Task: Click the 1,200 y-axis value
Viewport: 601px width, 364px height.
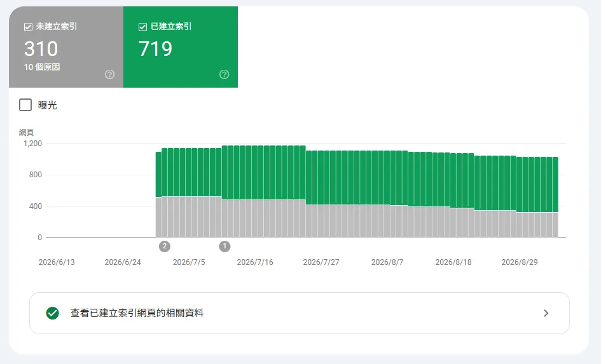Action: pos(32,144)
